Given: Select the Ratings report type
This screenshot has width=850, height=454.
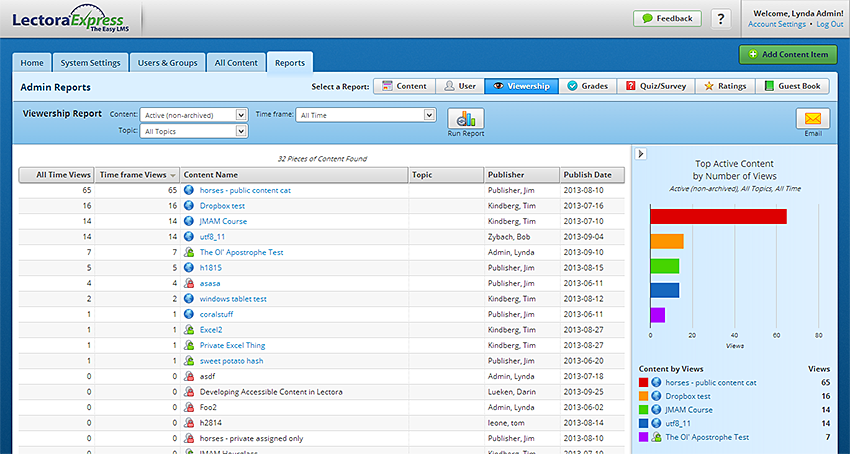Looking at the screenshot, I should tap(725, 86).
